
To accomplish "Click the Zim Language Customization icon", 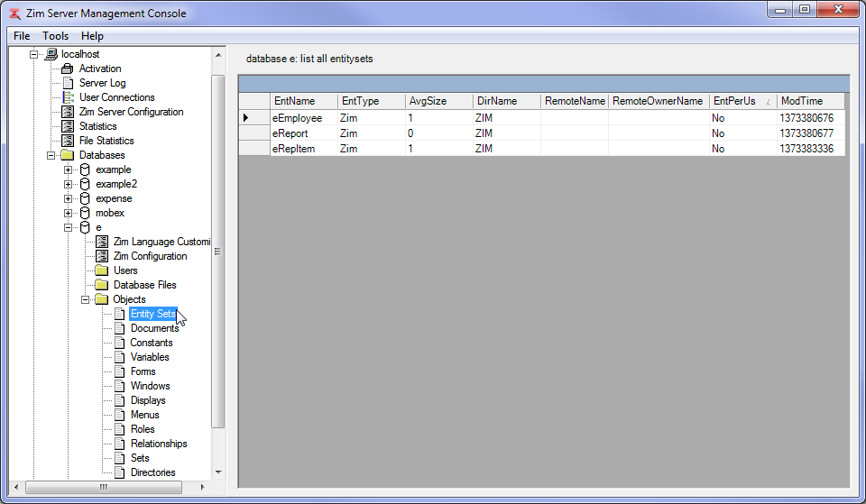I will 102,242.
